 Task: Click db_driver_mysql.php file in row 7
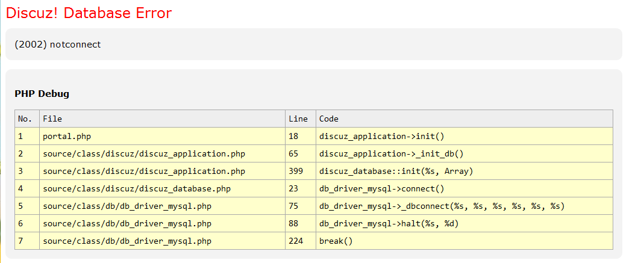point(162,241)
